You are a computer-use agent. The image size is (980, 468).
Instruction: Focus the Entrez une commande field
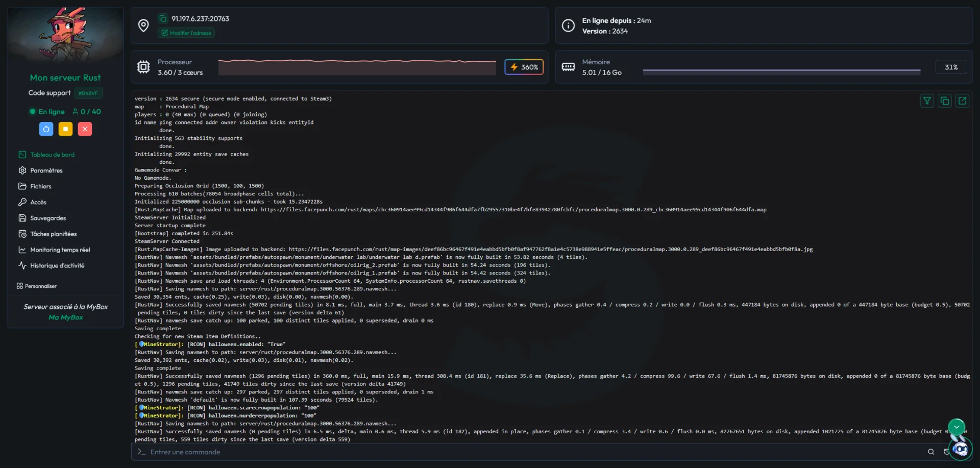[x=531, y=452]
